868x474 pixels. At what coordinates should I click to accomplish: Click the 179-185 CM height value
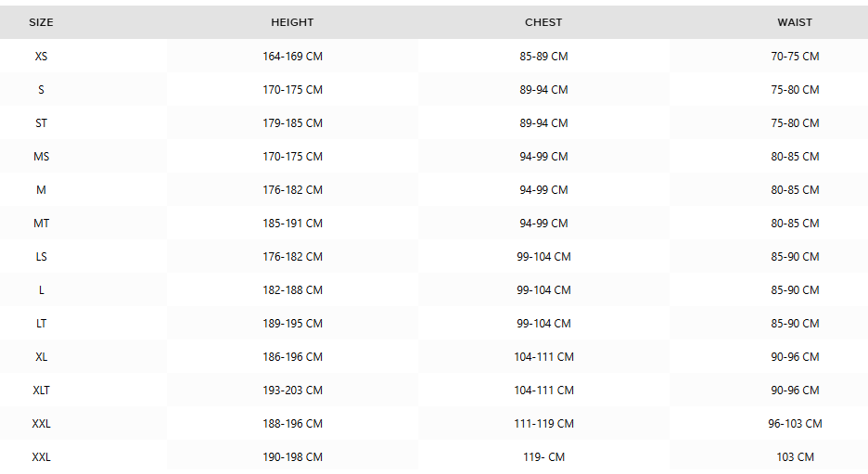[x=292, y=123]
